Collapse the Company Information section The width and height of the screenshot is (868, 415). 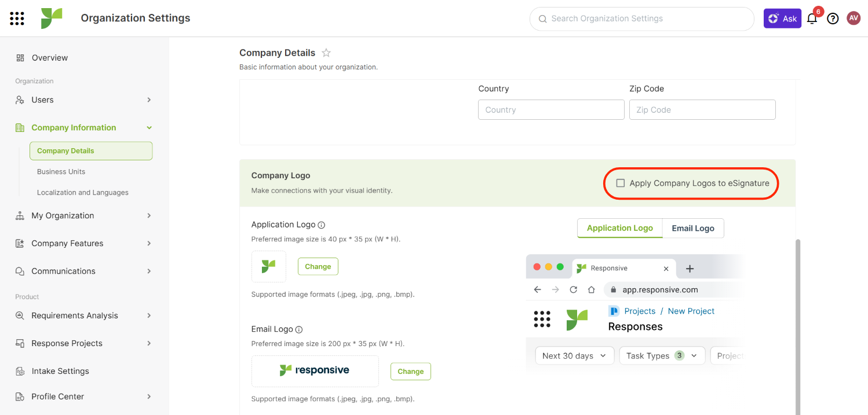point(149,128)
